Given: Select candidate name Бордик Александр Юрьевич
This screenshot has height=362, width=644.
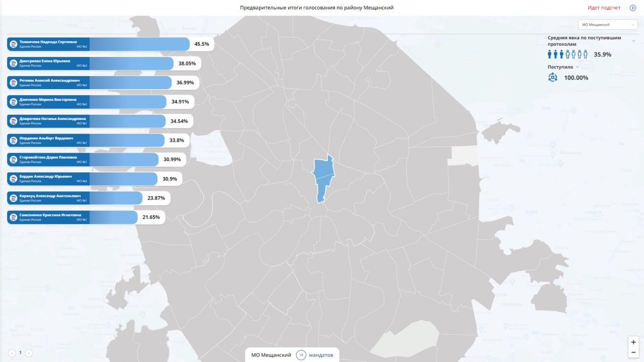Looking at the screenshot, I should tap(45, 176).
